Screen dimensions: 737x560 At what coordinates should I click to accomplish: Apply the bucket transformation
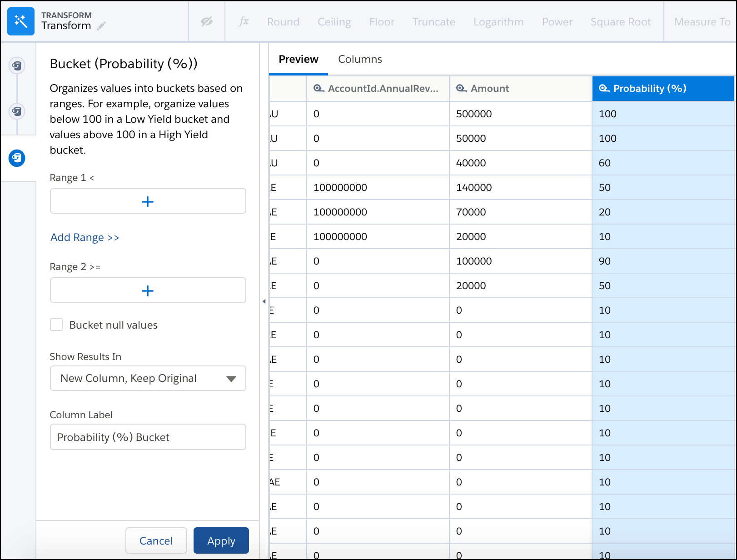coord(221,540)
